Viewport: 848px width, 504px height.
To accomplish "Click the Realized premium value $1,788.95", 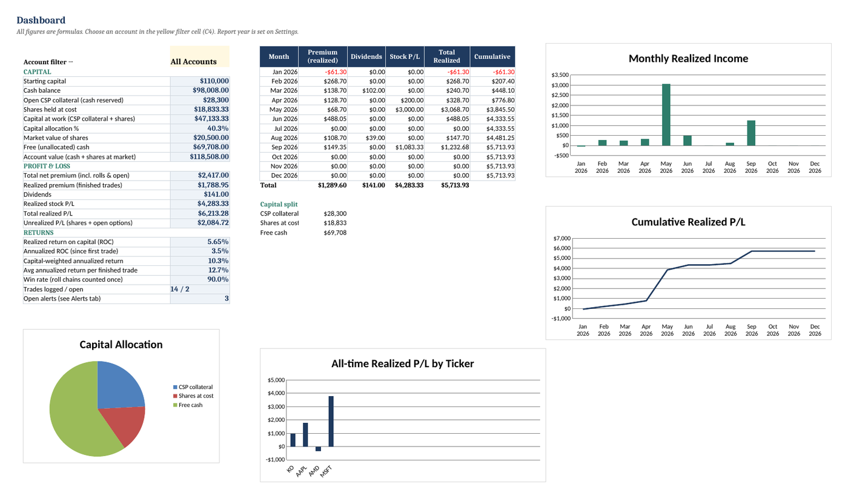I will point(200,185).
